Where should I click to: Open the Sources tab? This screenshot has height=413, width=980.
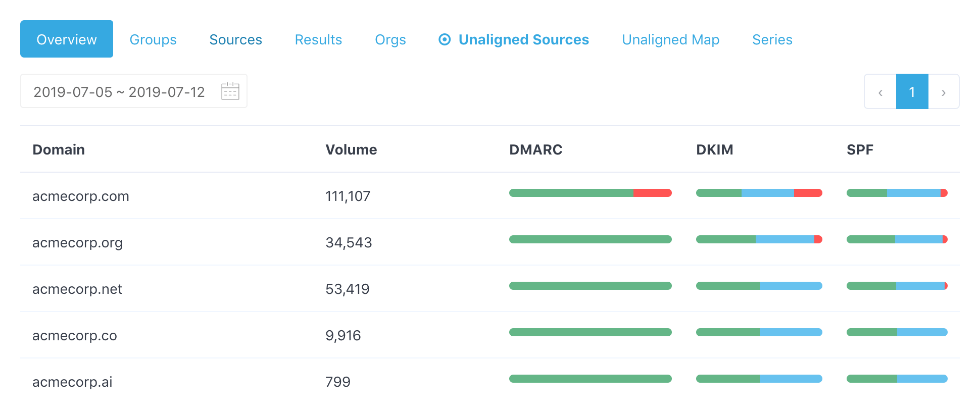235,39
